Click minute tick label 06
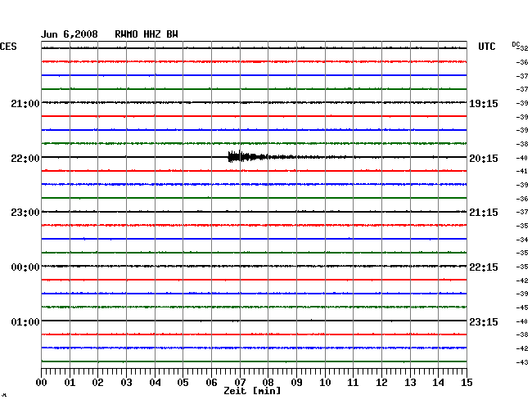This screenshot has height=404, width=532. 211,383
